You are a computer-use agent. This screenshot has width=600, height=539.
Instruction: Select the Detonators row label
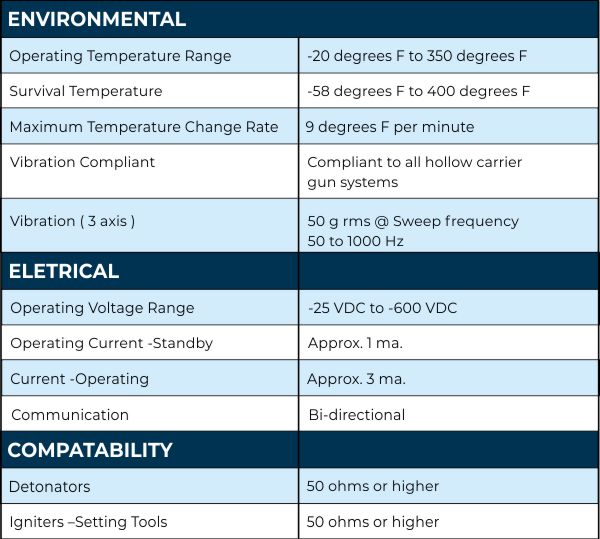click(50, 486)
